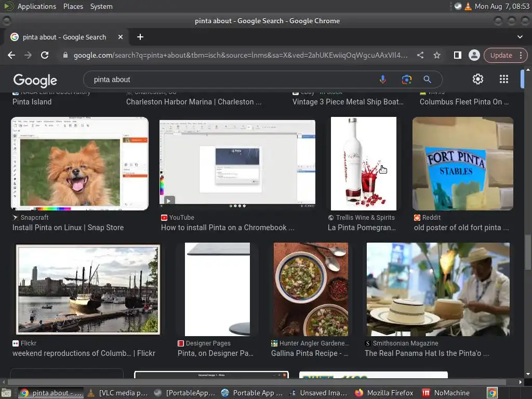532x399 pixels.
Task: Open the Google apps grid
Action: point(504,79)
